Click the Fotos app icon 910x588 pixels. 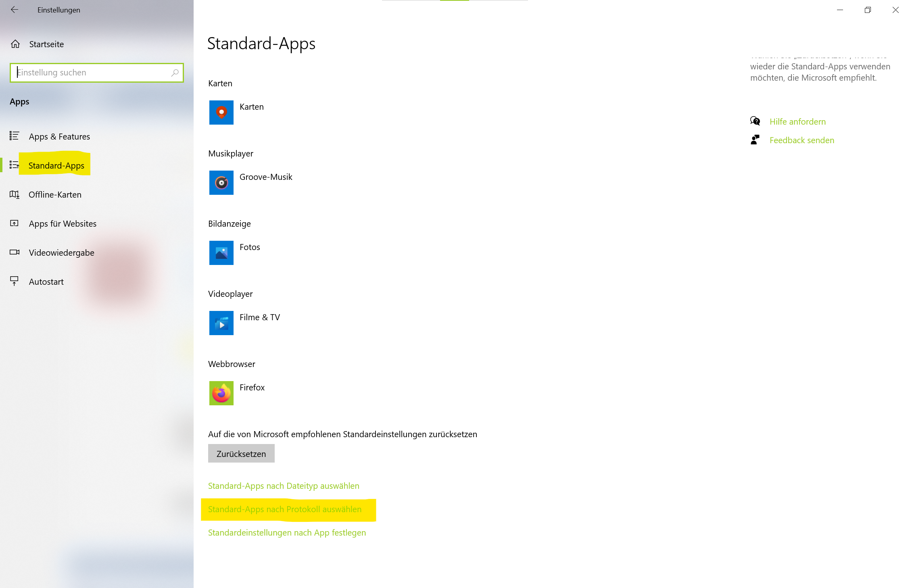tap(221, 253)
